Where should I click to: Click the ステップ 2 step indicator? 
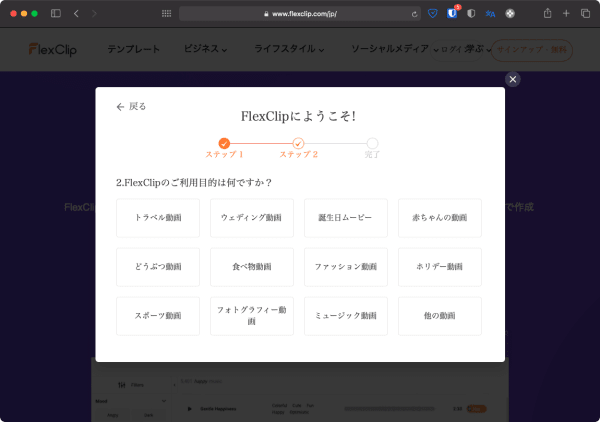click(298, 143)
